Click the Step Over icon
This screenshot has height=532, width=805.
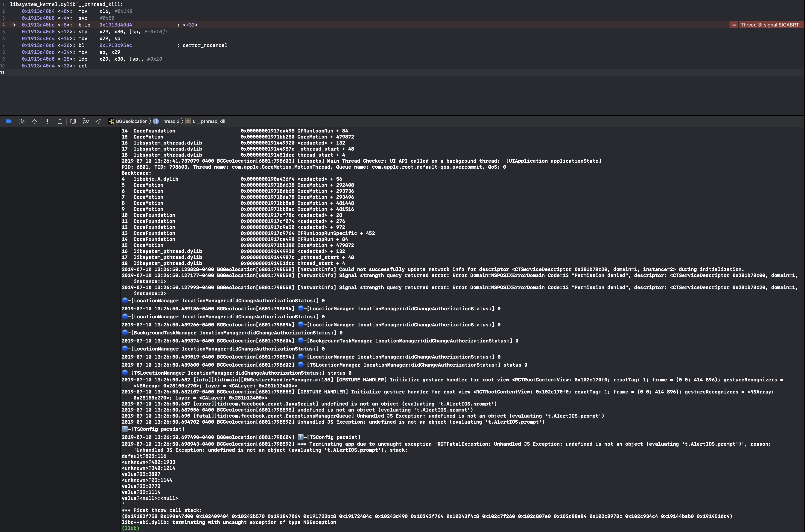[35, 121]
